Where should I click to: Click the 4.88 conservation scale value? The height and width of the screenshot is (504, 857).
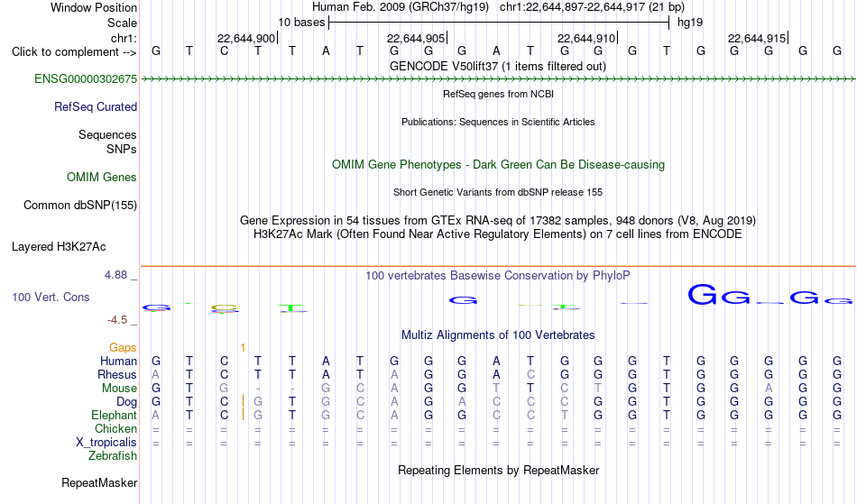click(x=115, y=275)
